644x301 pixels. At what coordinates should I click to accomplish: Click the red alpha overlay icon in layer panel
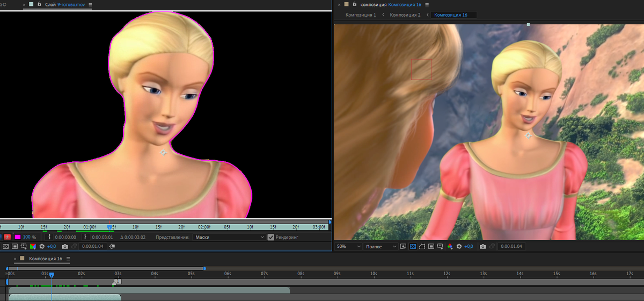point(8,237)
